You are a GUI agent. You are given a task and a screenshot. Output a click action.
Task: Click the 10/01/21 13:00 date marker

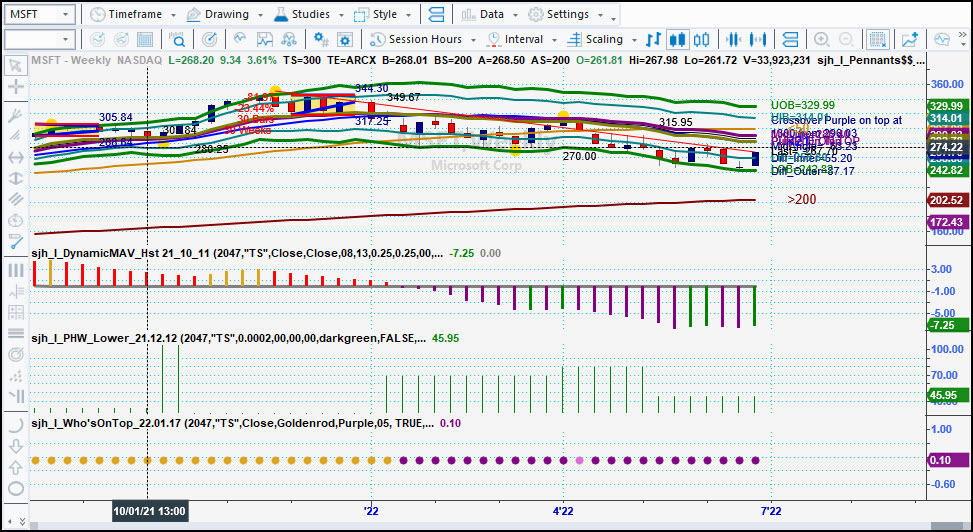(x=150, y=512)
